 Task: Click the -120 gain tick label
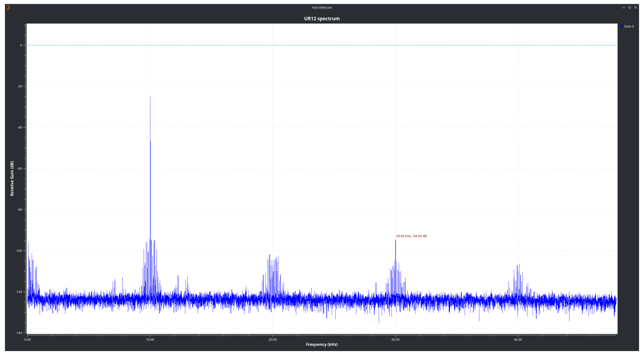click(x=19, y=292)
